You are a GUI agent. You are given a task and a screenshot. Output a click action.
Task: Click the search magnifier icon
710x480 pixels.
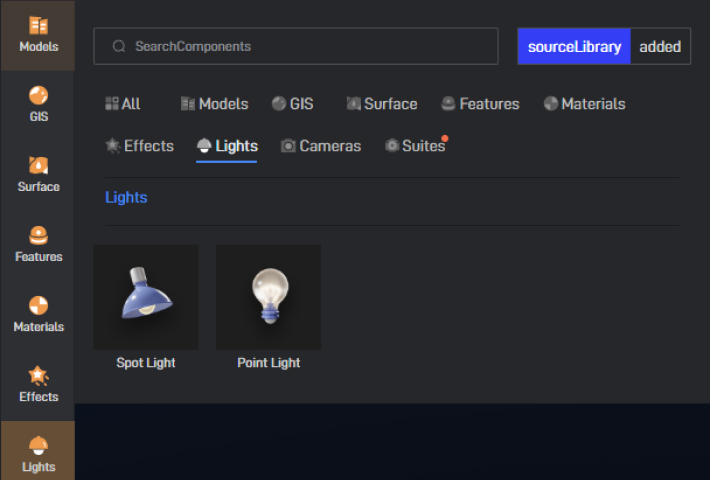click(x=119, y=46)
